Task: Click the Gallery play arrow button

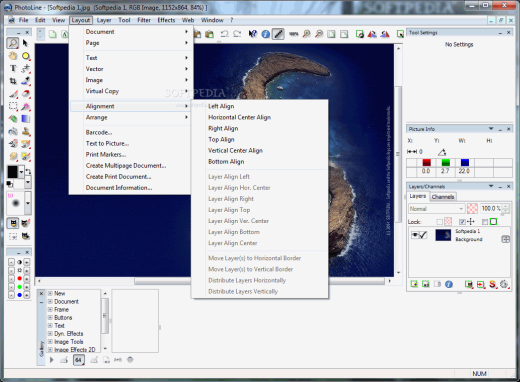Action: pyautogui.click(x=52, y=360)
